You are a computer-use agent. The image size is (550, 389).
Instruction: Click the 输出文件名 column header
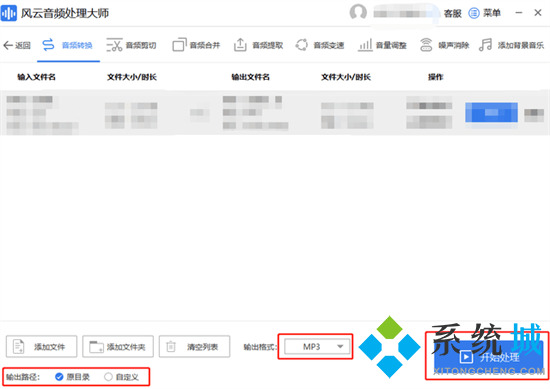coord(250,77)
